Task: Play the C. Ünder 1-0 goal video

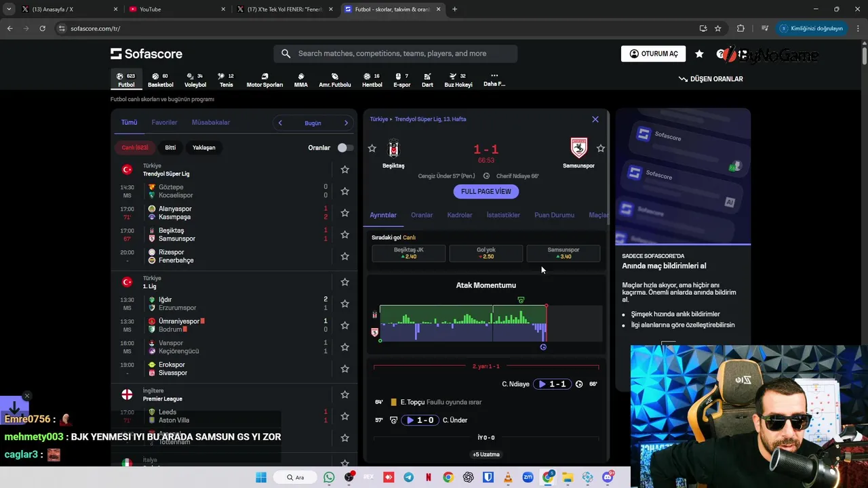Action: pos(420,420)
